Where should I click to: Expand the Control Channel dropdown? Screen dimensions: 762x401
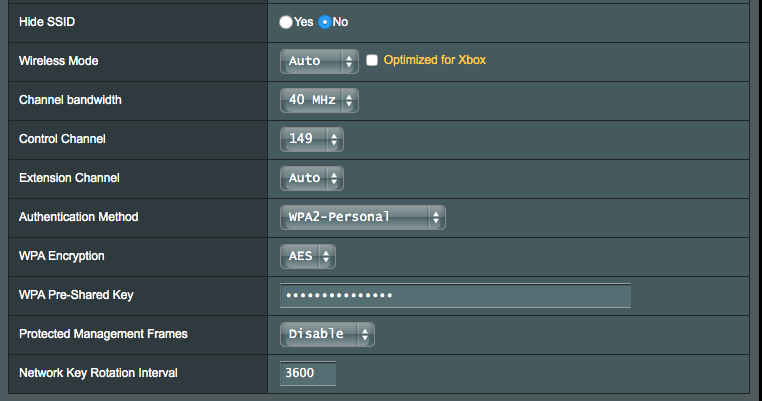[311, 139]
